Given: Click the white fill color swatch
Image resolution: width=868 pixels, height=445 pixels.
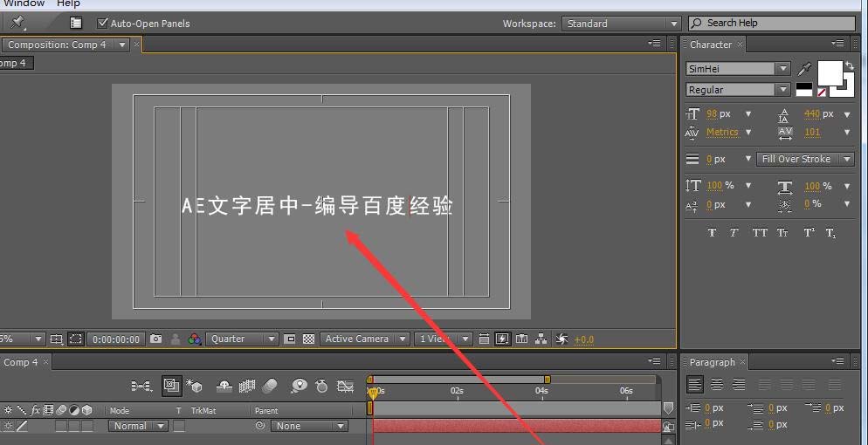Looking at the screenshot, I should point(829,72).
